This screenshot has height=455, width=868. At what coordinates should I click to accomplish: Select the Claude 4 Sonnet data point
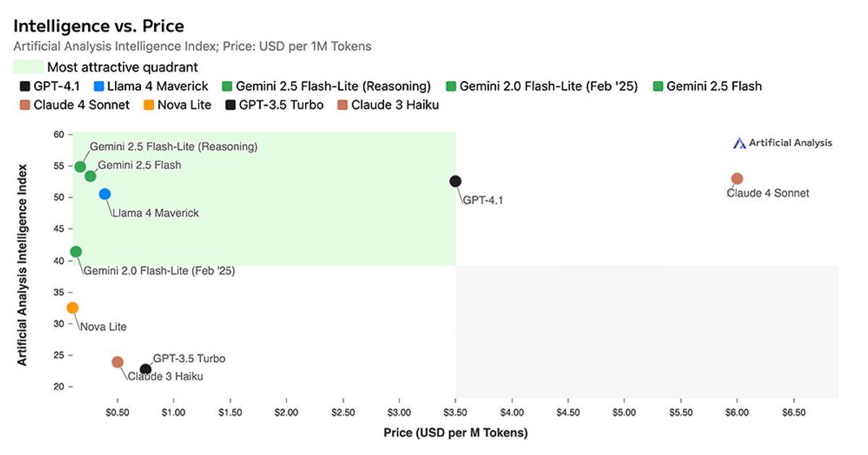[737, 179]
